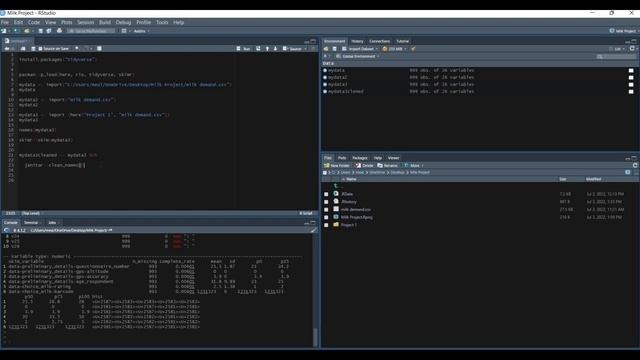Open the More dropdown in Files
Screen dimensions: 640x360
click(x=414, y=166)
